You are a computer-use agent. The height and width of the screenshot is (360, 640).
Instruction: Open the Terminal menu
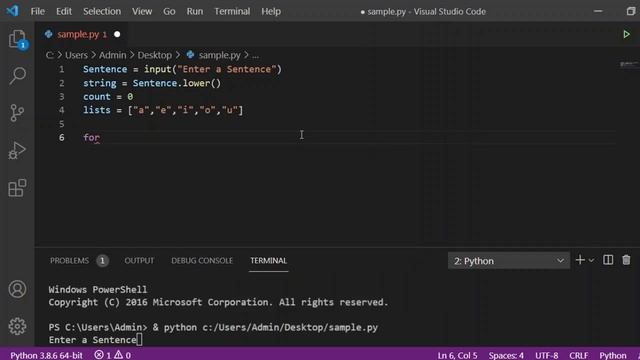(232, 11)
